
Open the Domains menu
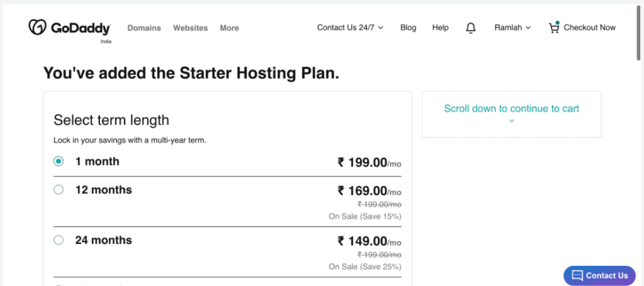point(144,28)
